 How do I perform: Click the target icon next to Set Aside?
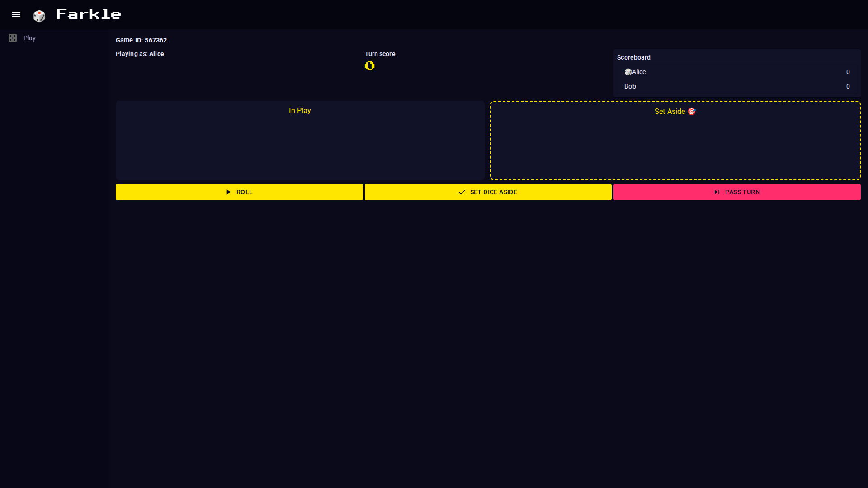point(691,112)
